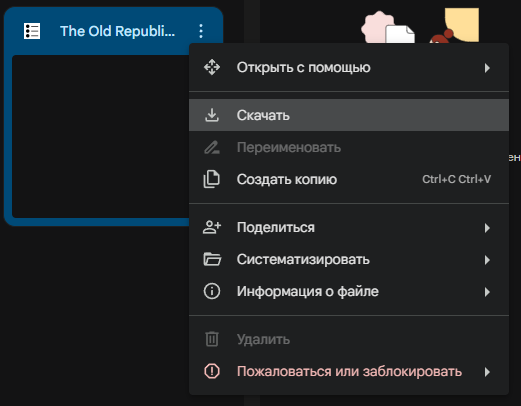Screen dimensions: 521x406
Task: Click the red exclamation report icon
Action: click(x=212, y=371)
